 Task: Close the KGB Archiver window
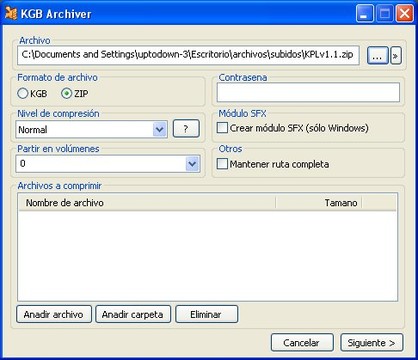click(x=404, y=14)
